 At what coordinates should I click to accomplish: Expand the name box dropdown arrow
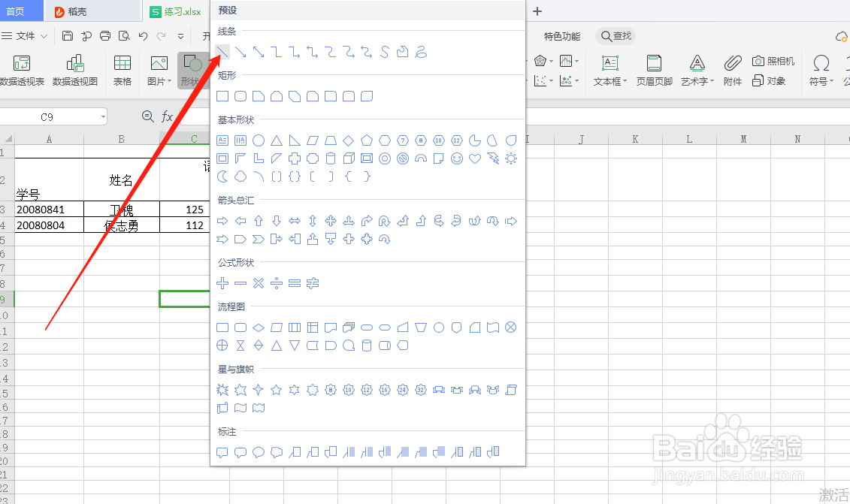[x=102, y=117]
